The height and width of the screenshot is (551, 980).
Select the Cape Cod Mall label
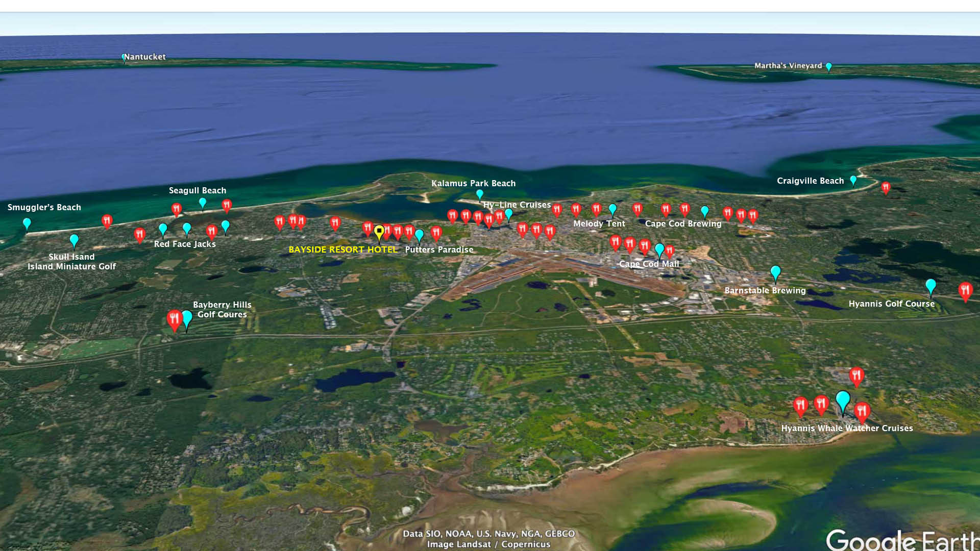click(x=649, y=264)
